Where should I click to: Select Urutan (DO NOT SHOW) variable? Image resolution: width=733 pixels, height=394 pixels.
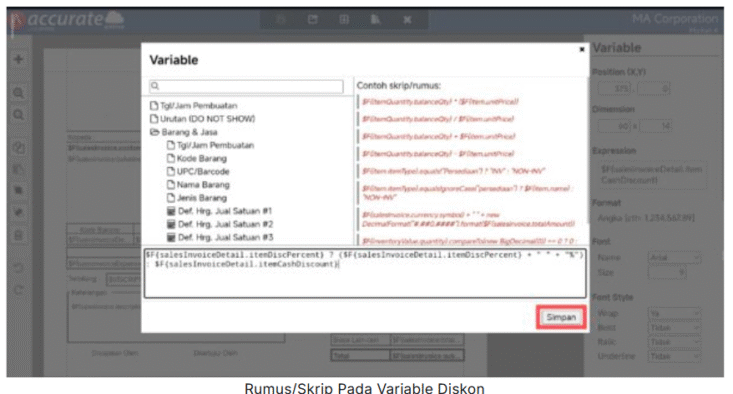202,119
